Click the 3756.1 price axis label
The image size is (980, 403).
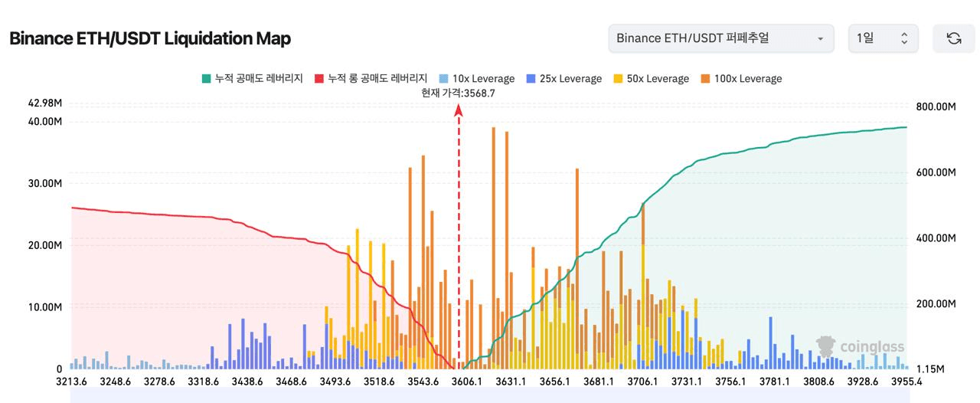730,381
